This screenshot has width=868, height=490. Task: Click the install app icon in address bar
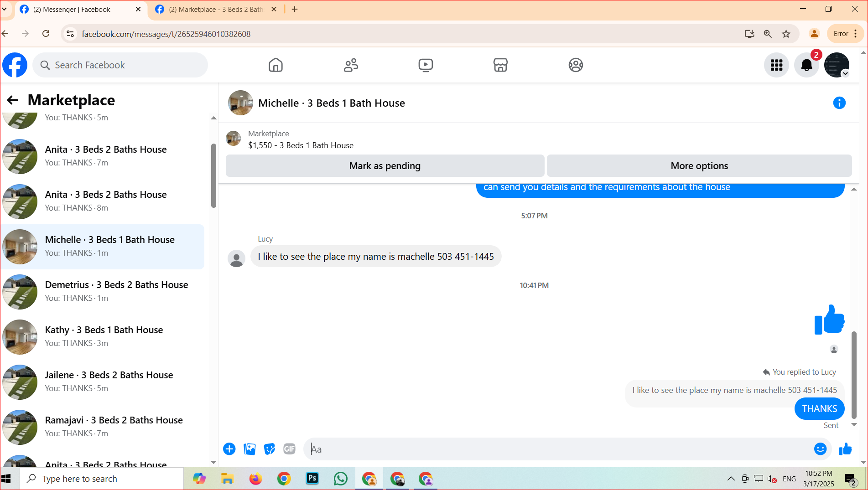[749, 34]
